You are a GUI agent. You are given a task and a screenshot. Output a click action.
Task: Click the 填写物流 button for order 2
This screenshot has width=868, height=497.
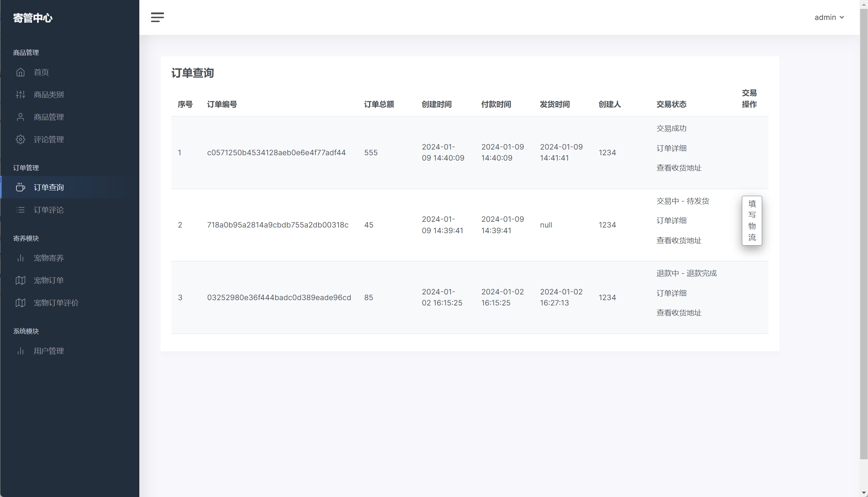coord(752,220)
